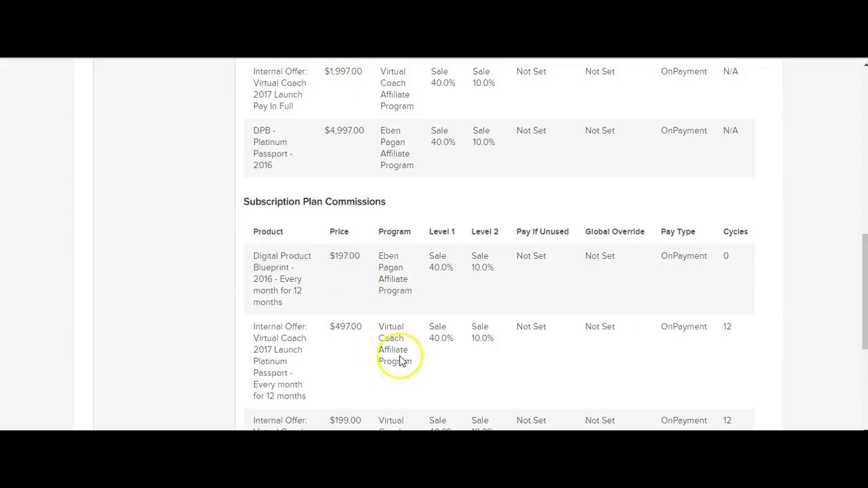Screen dimensions: 868x488
Task: Click the Level 2 column header
Action: 485,231
